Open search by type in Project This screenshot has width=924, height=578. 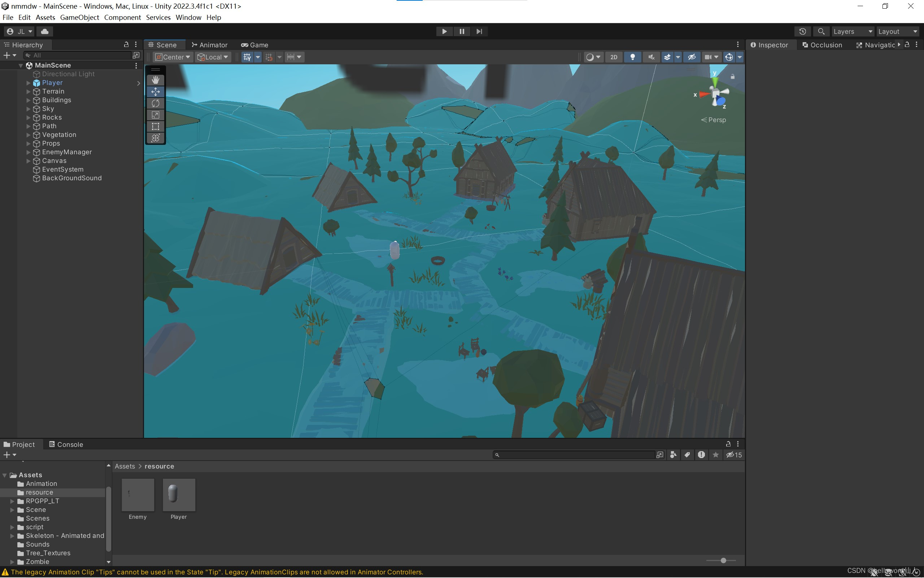pyautogui.click(x=673, y=454)
